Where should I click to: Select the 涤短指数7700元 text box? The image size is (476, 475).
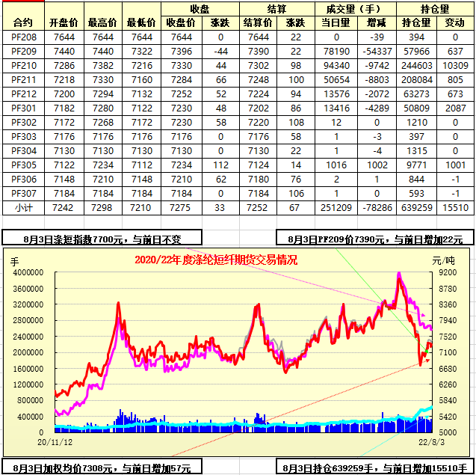coord(102,239)
